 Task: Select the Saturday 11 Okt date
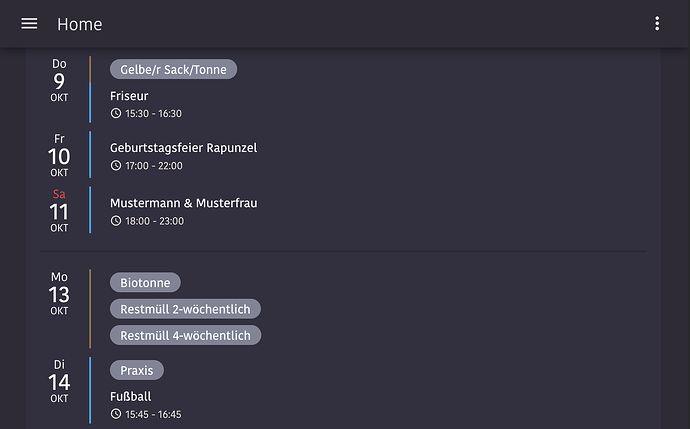pos(59,211)
